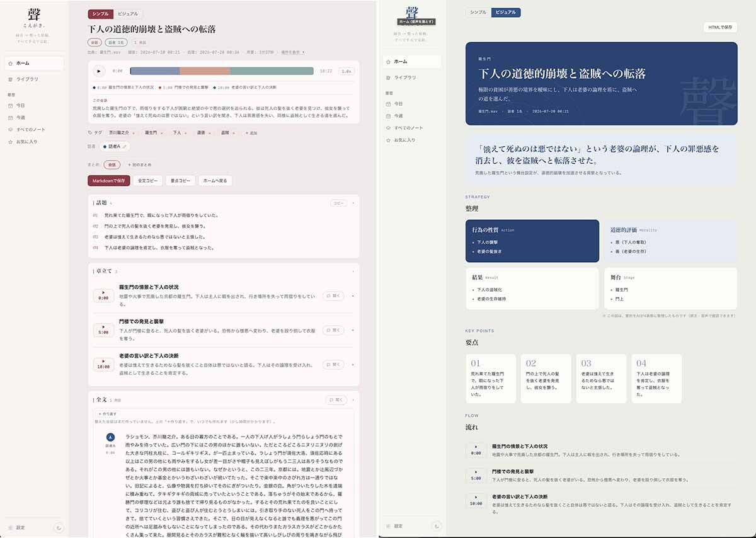This screenshot has height=538, width=756.
Task: Select ビジュアル tab in left window
Action: (129, 14)
